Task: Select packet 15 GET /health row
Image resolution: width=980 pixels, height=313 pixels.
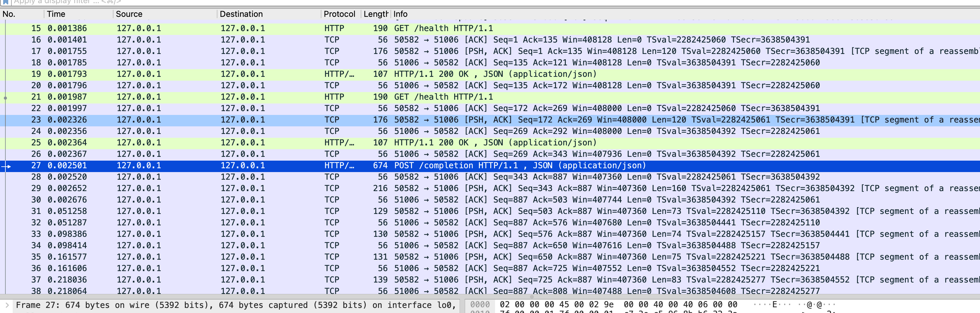Action: [x=490, y=29]
